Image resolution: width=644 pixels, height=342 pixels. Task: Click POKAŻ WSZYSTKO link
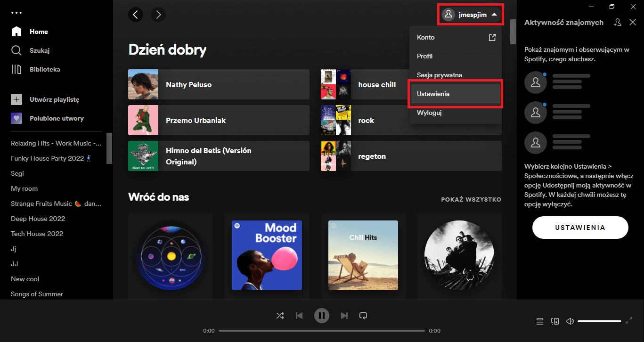(471, 199)
